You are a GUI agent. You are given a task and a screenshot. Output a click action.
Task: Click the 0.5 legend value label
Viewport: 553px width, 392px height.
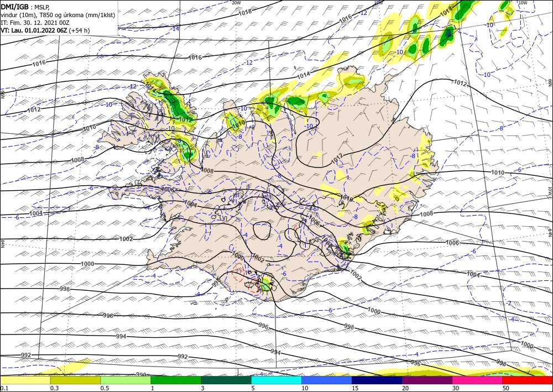(x=105, y=388)
